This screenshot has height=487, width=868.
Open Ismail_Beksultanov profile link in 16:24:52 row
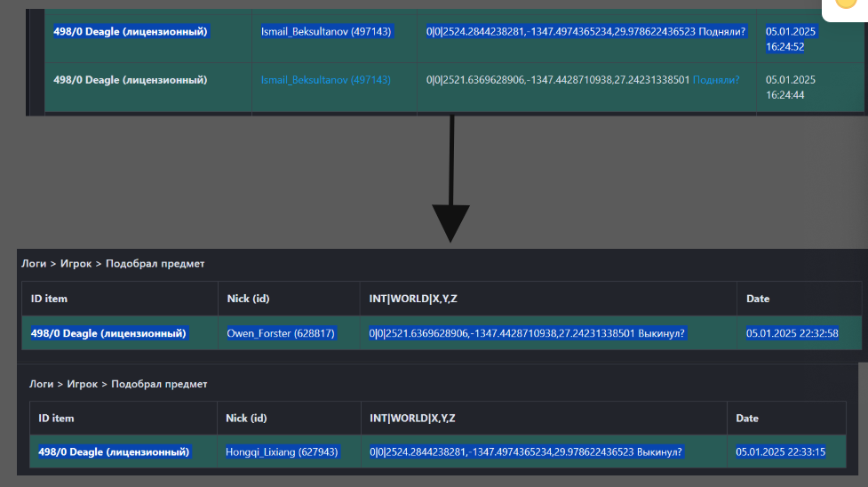(325, 32)
